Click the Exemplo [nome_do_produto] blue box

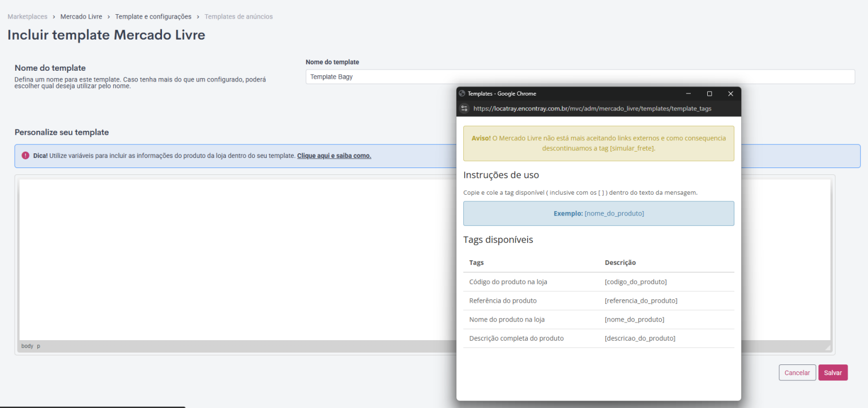click(598, 213)
